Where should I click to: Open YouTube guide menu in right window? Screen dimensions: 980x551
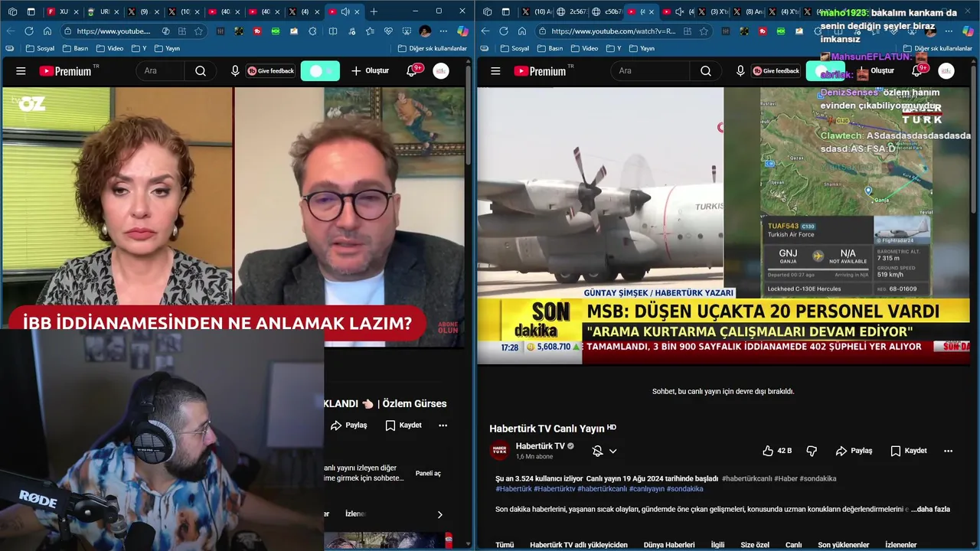click(495, 71)
